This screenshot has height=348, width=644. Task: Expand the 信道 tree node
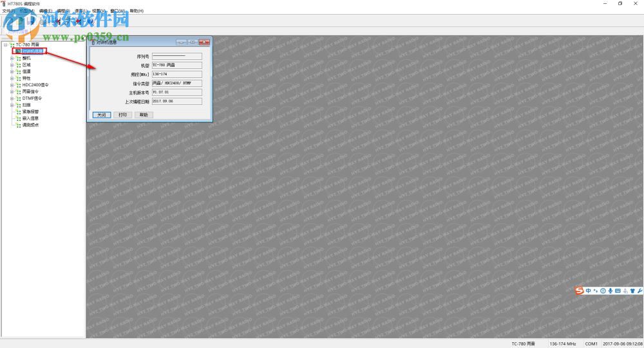coord(12,71)
